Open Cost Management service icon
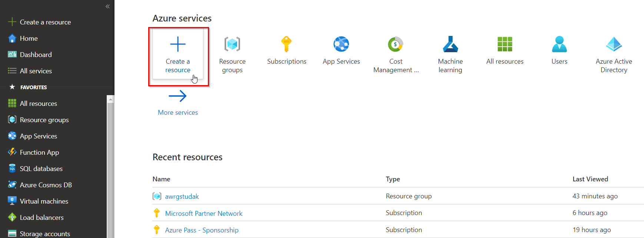This screenshot has width=644, height=238. pyautogui.click(x=395, y=45)
